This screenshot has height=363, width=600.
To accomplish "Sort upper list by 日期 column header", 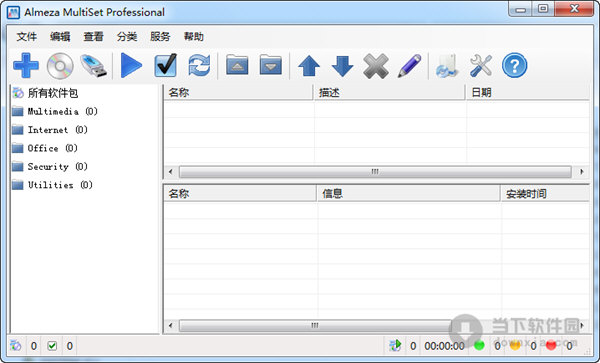I will pyautogui.click(x=528, y=93).
